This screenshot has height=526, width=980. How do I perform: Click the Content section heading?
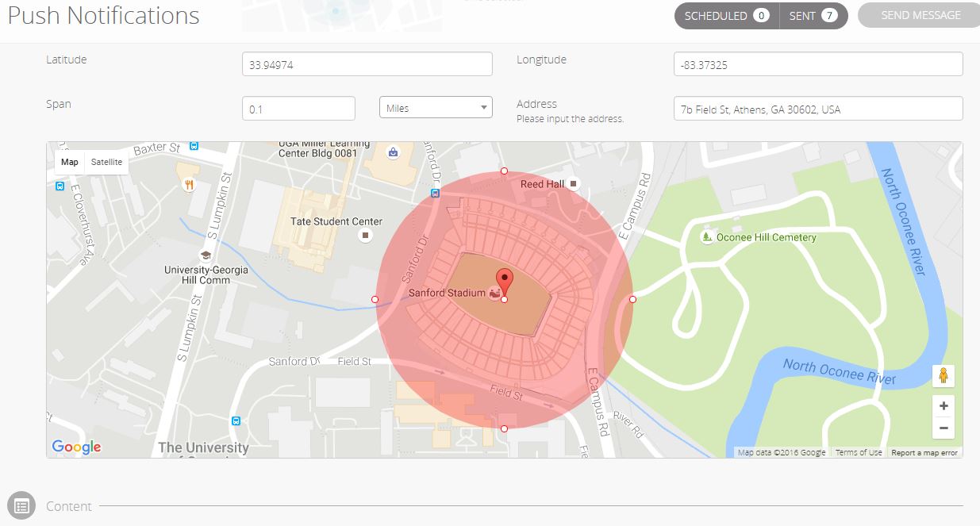pyautogui.click(x=69, y=506)
